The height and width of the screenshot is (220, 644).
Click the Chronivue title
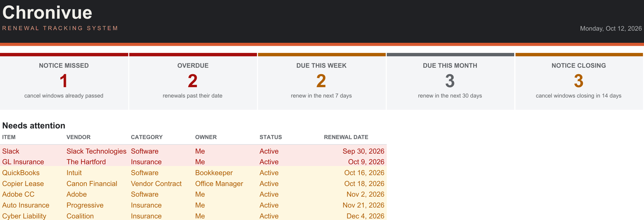pos(47,13)
